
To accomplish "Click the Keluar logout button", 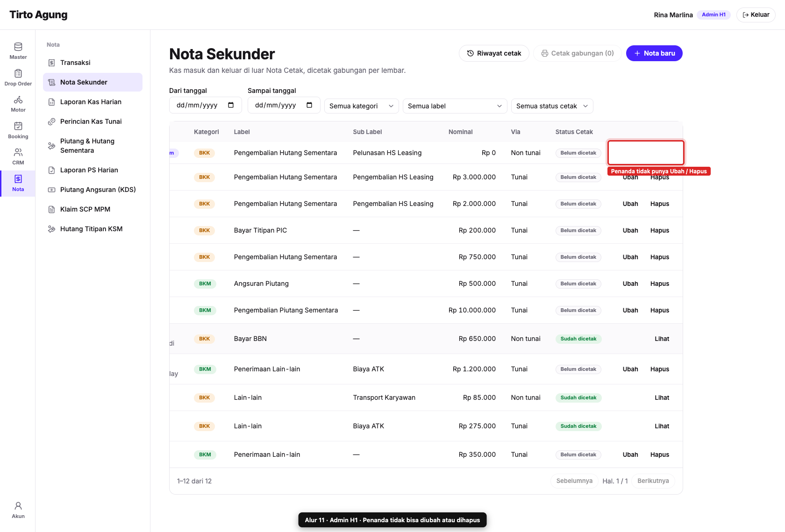I will point(756,15).
